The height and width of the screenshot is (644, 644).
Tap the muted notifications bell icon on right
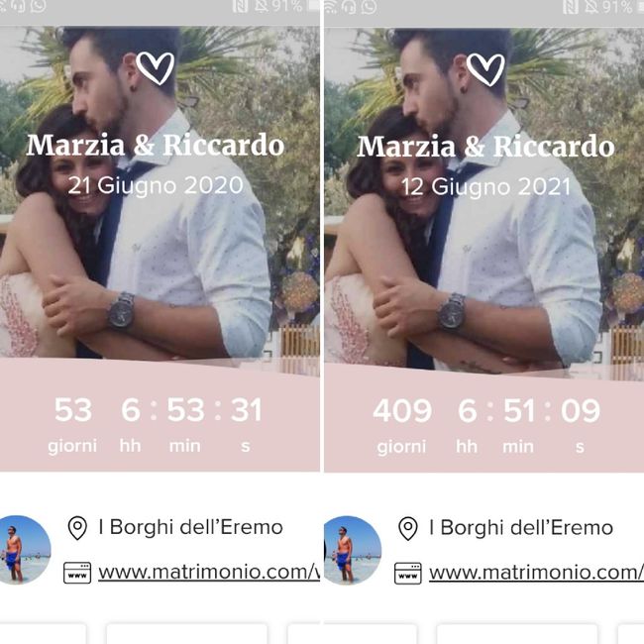pyautogui.click(x=591, y=6)
